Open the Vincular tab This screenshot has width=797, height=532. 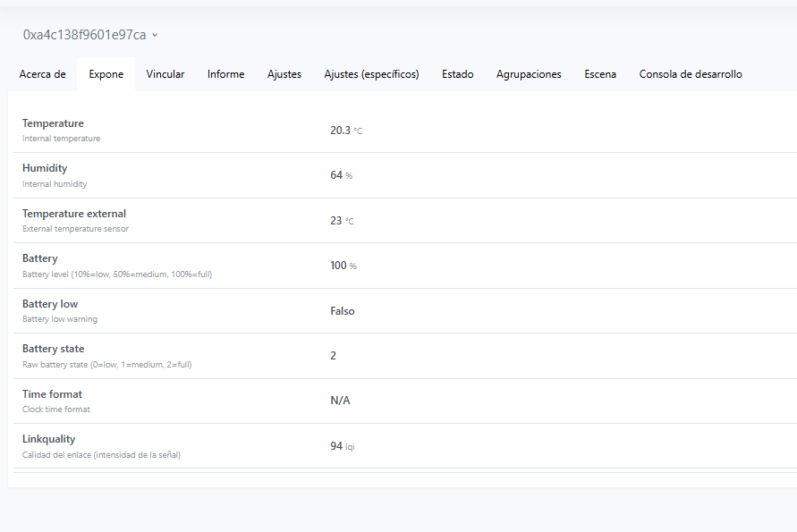165,74
